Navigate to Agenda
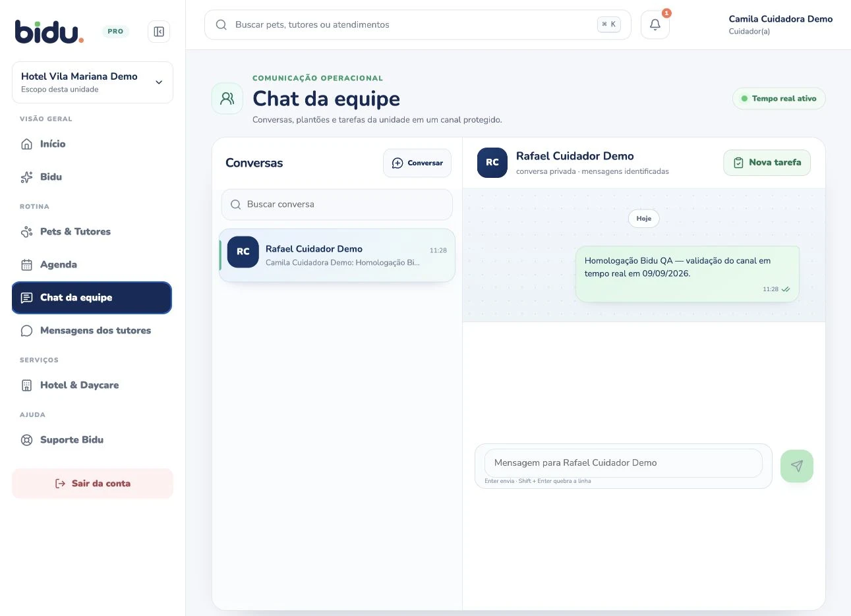 92,264
